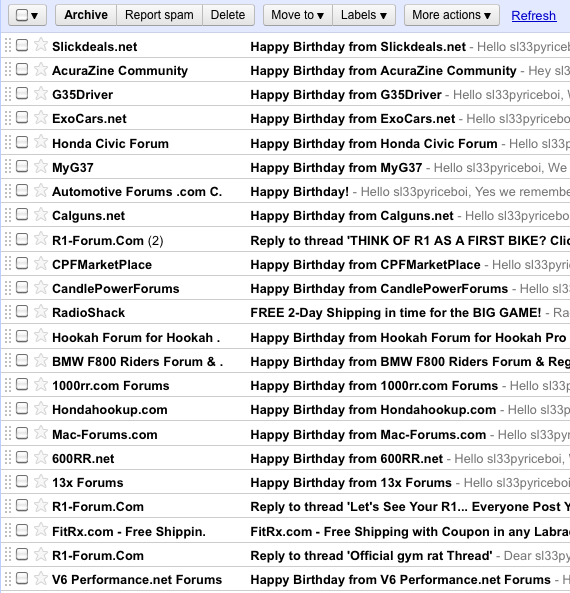This screenshot has height=593, width=570.
Task: Tick the Calguns.net email checkbox
Action: 22,214
